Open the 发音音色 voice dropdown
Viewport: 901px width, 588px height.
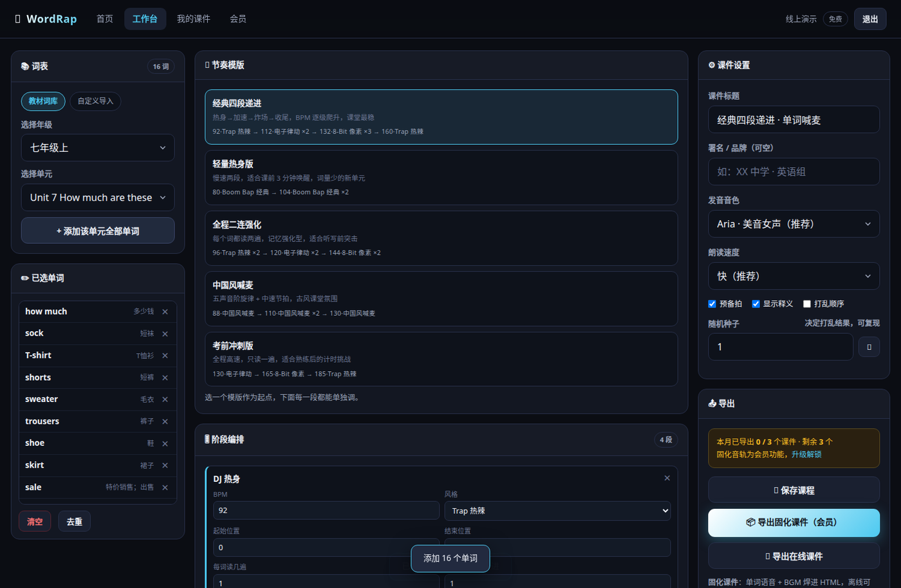click(x=794, y=224)
